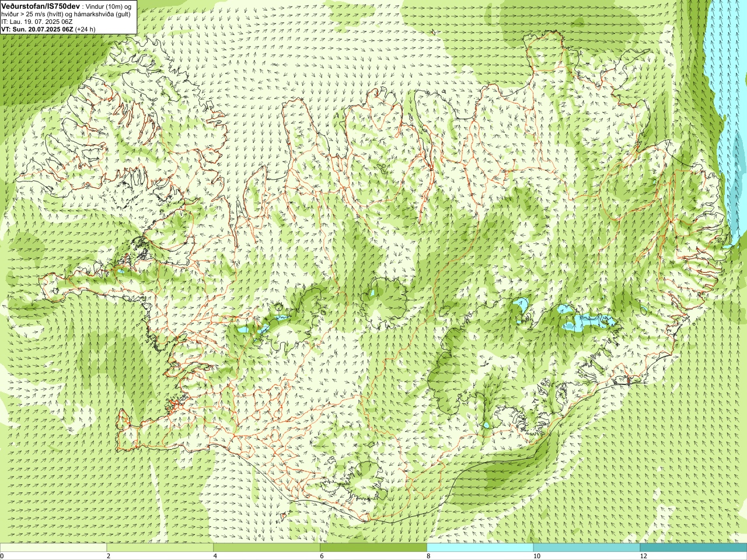Screen dimensions: 747x560
Task: Click the 'VT: Sun. 20.07.2025 06Z' valid time
Action: tap(37, 29)
